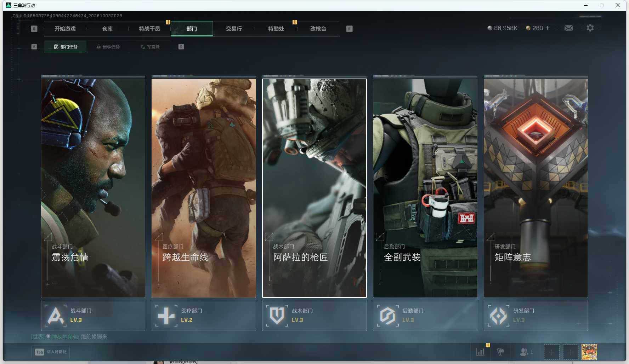Open the 矩阵意志 research department card
The height and width of the screenshot is (364, 629).
click(536, 188)
